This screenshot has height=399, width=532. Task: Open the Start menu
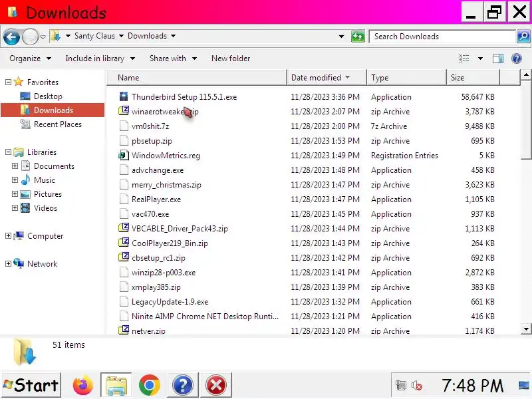pyautogui.click(x=31, y=385)
